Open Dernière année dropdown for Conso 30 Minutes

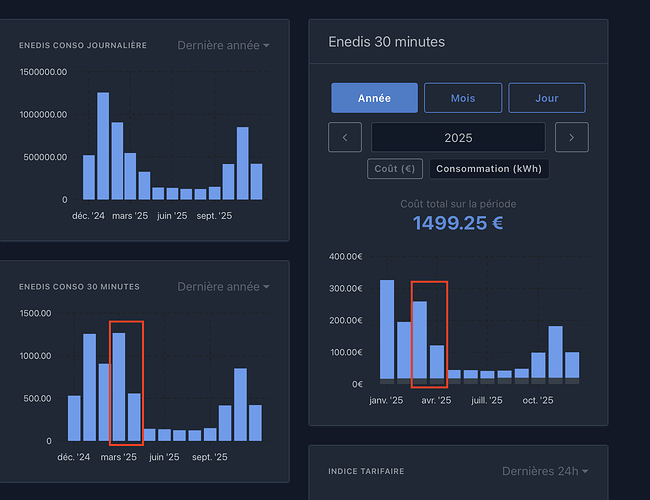click(x=223, y=286)
